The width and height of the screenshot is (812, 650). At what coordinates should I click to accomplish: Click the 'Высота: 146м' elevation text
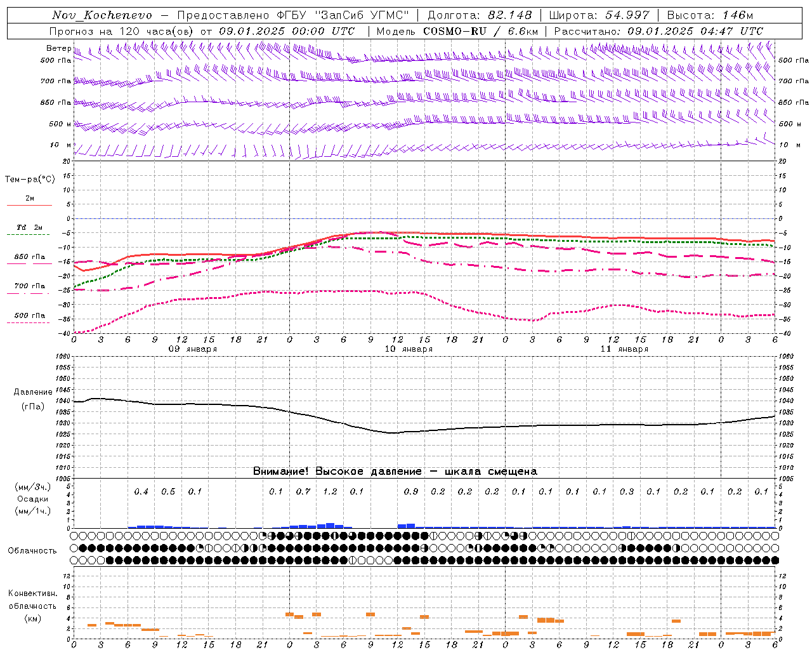coord(710,15)
